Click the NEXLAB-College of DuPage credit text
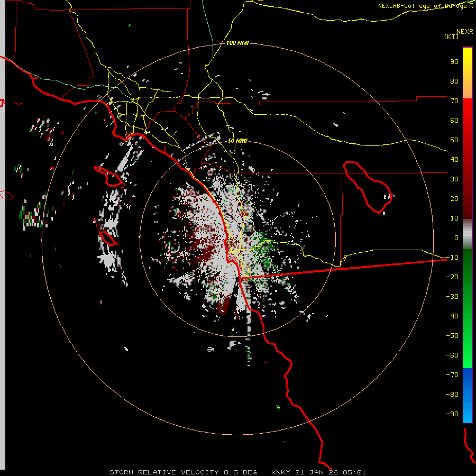The image size is (476, 476). (425, 6)
